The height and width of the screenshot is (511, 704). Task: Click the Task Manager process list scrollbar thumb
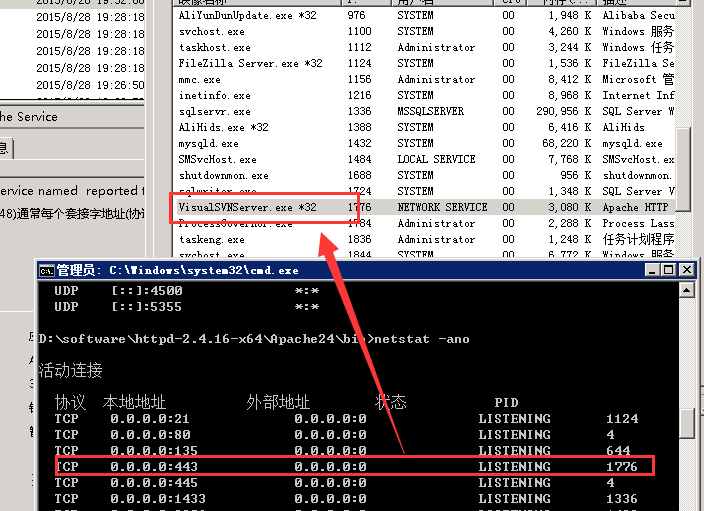click(683, 168)
